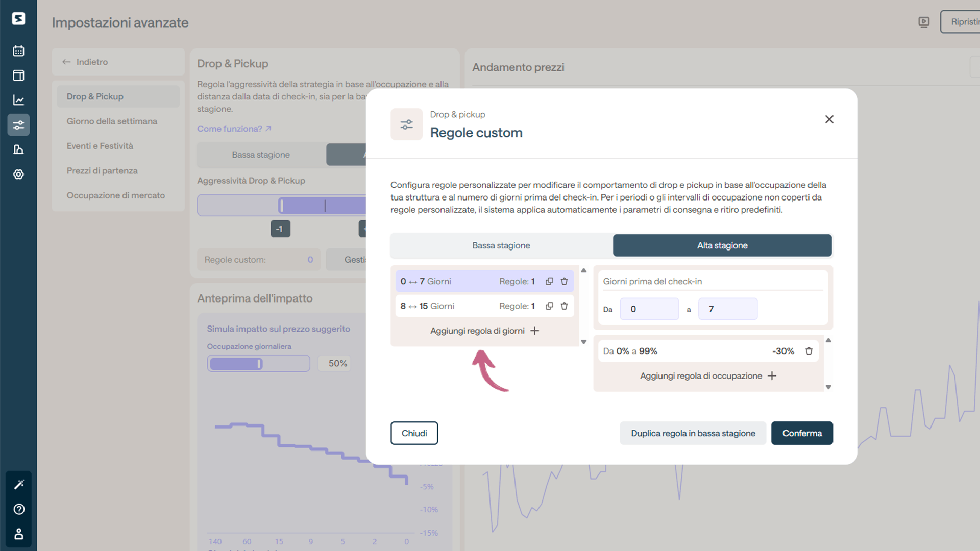This screenshot has height=551, width=980.
Task: Click the app logo at top left
Action: (x=18, y=19)
